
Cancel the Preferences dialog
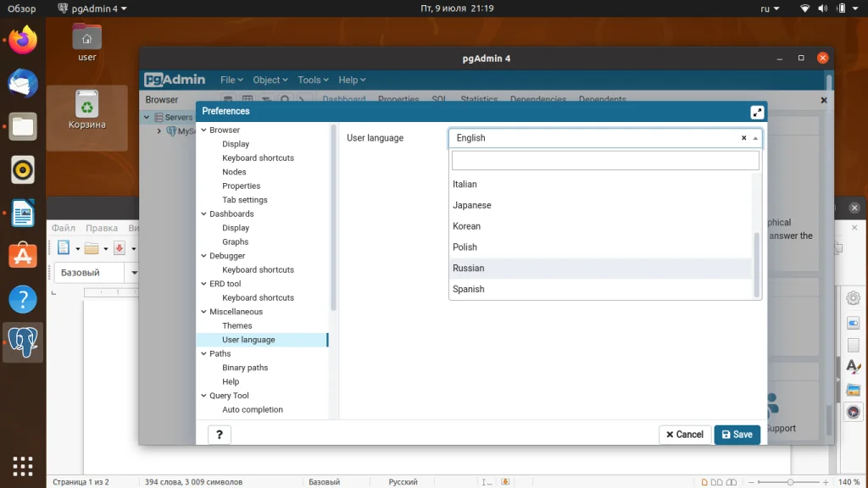[x=685, y=434]
